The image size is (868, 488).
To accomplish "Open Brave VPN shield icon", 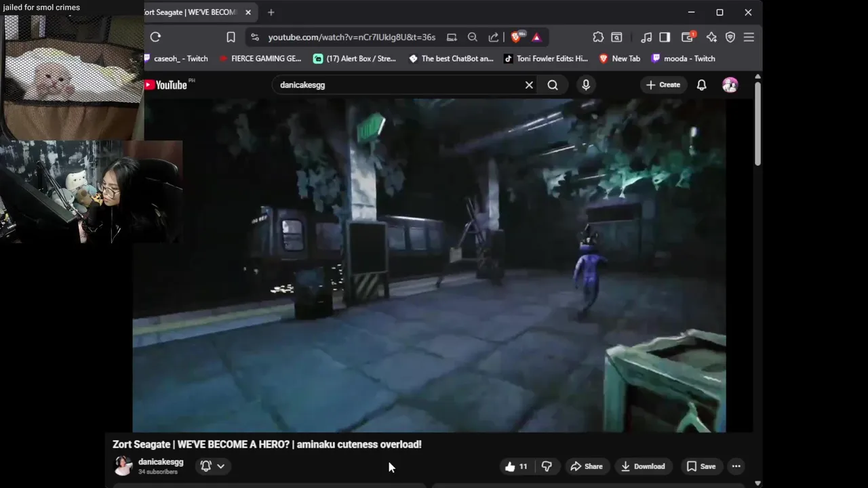I will click(730, 37).
